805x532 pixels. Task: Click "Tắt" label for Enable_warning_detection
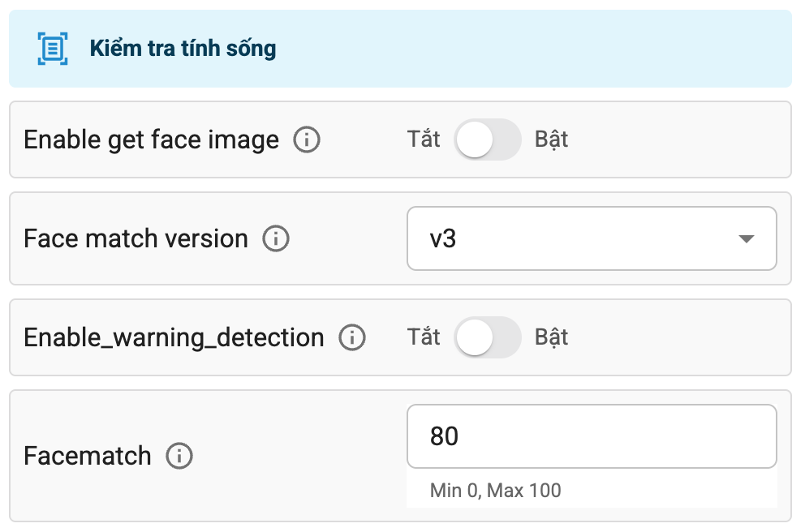(x=424, y=337)
